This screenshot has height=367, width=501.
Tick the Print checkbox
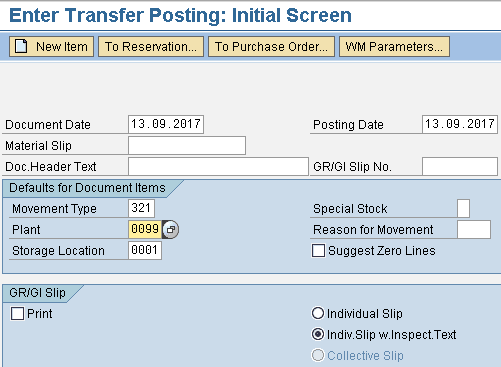(x=17, y=314)
